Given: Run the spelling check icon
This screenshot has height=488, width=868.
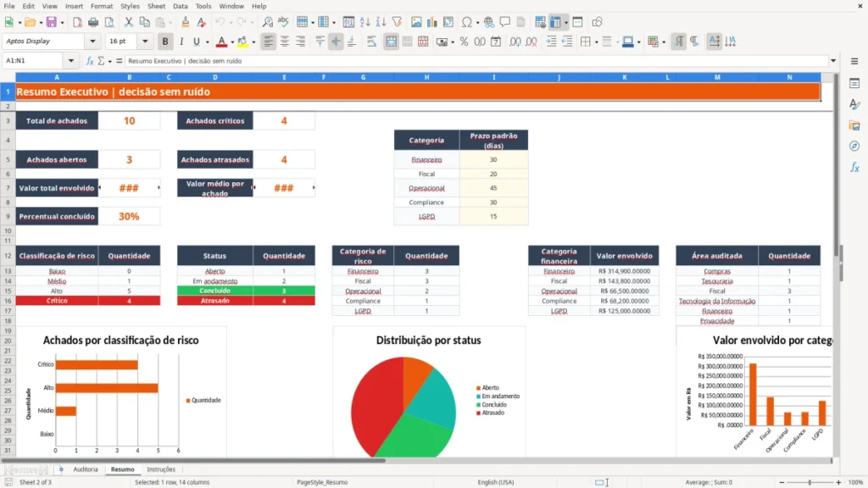Looking at the screenshot, I should coord(283,22).
